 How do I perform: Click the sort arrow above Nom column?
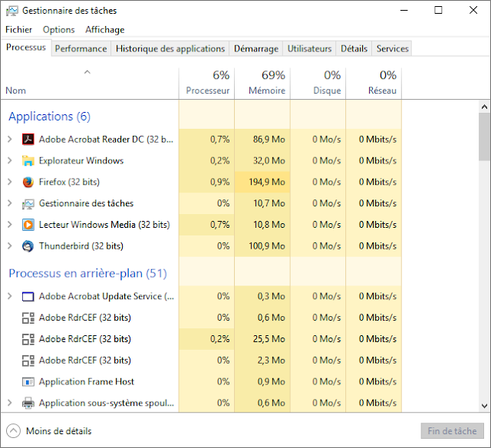click(87, 72)
